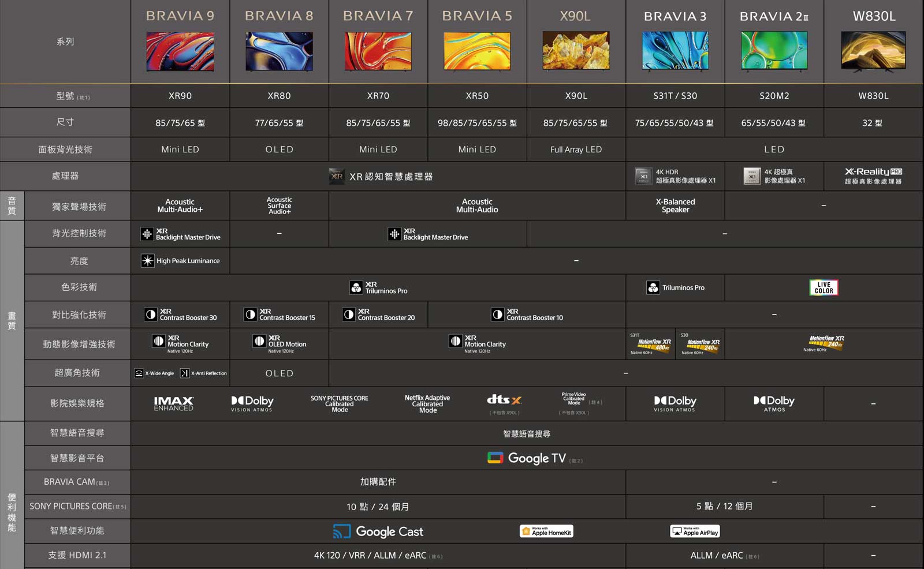
Task: Click the 支援 HDMI 2.1 row label
Action: [x=77, y=555]
